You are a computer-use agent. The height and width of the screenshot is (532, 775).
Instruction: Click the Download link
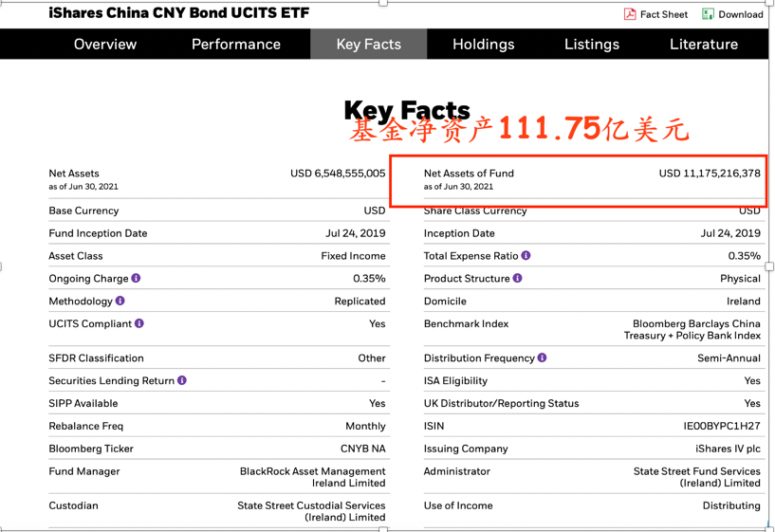(x=740, y=14)
